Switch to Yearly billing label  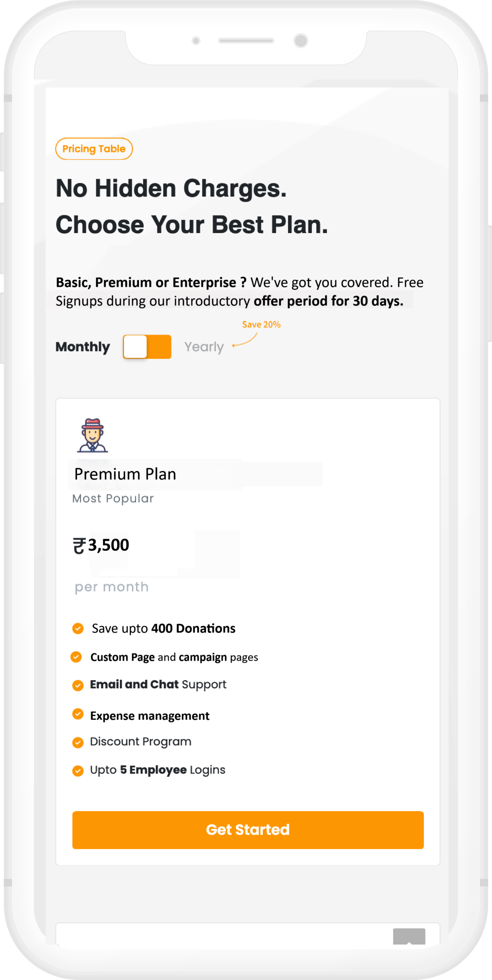click(x=204, y=347)
